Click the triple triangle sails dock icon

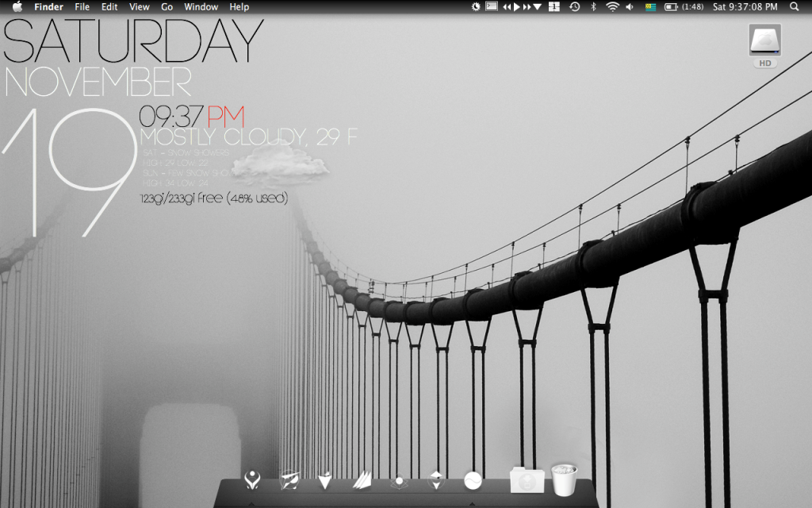(362, 479)
